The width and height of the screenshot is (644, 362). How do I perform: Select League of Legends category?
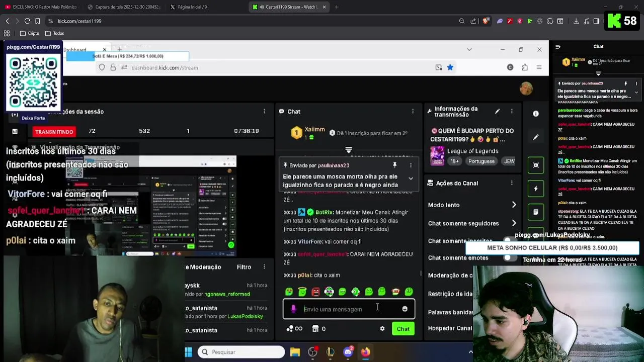[473, 151]
